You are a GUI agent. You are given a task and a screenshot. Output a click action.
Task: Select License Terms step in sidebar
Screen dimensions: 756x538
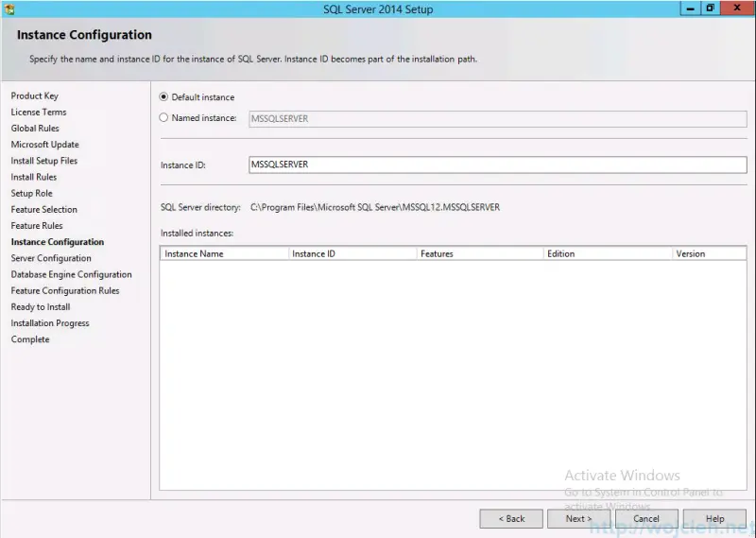coord(39,112)
